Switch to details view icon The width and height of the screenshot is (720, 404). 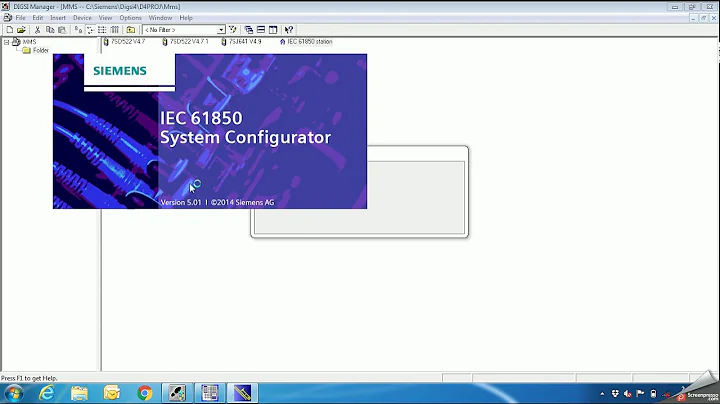(x=114, y=30)
